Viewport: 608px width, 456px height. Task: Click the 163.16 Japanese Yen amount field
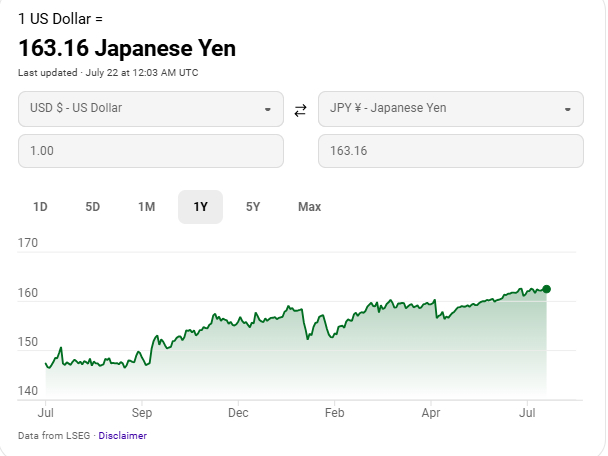tap(451, 151)
